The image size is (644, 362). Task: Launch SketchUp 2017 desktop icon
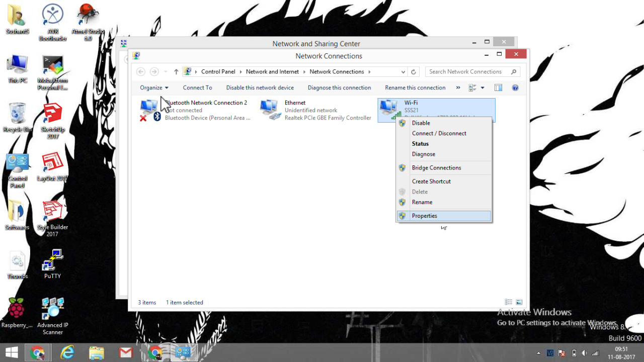pyautogui.click(x=52, y=121)
